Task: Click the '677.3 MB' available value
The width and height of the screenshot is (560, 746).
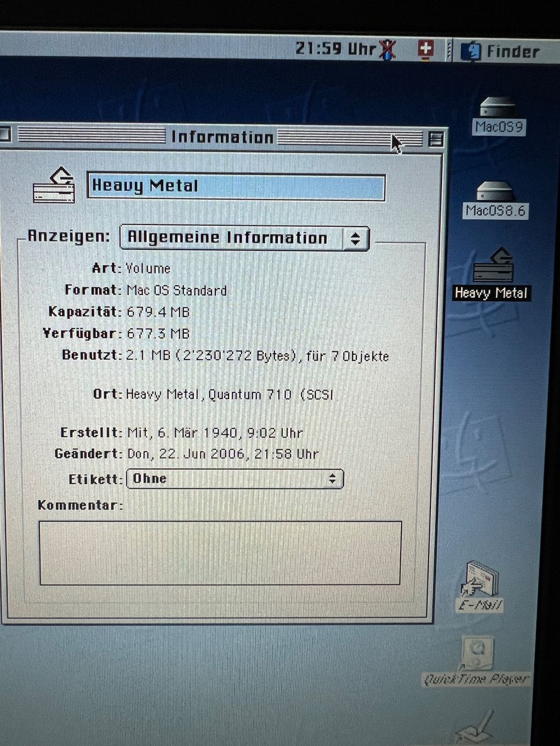Action: point(158,333)
